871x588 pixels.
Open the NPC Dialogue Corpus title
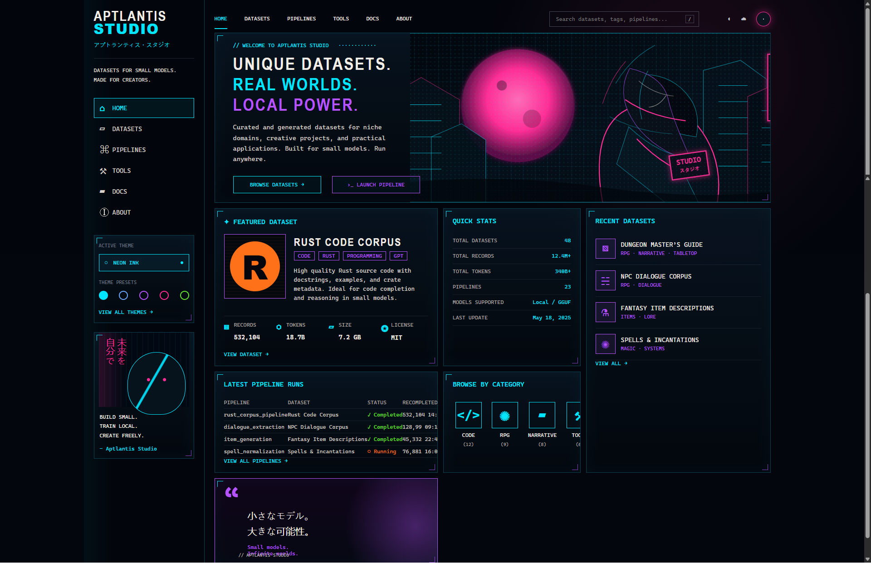(x=656, y=277)
